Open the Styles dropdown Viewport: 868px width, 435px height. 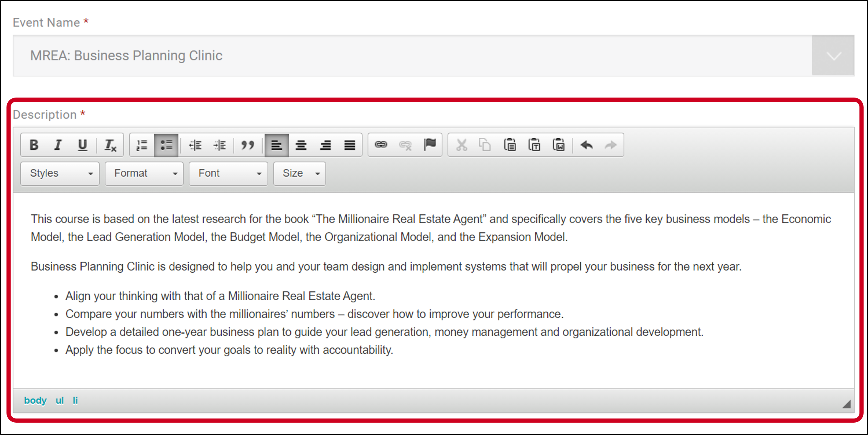tap(60, 174)
